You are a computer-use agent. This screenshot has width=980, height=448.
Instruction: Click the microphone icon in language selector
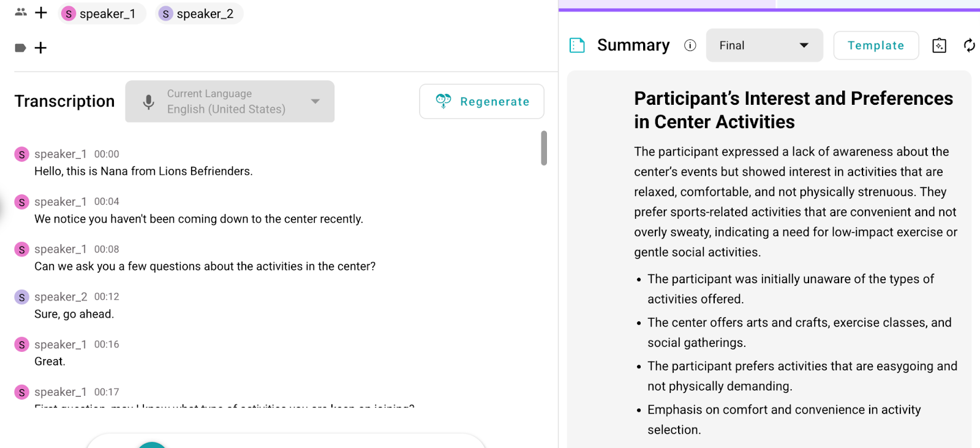[148, 102]
